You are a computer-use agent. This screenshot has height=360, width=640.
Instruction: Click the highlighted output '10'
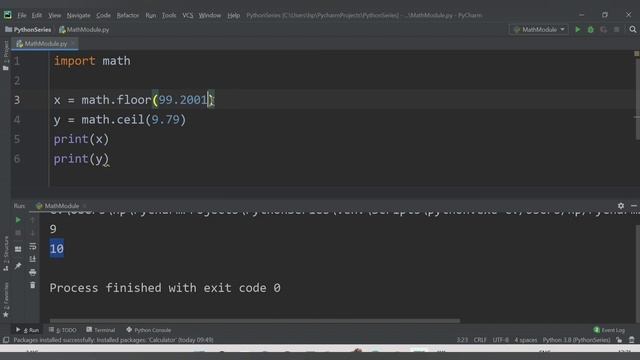click(57, 249)
